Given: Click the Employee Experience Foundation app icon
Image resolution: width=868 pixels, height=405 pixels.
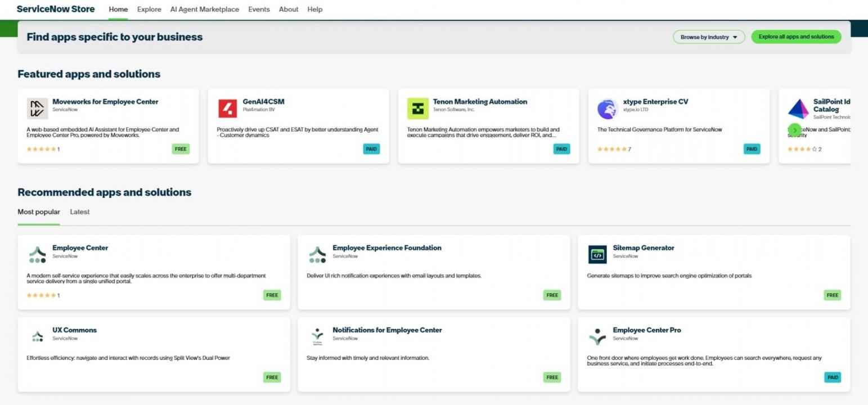Looking at the screenshot, I should click(317, 255).
